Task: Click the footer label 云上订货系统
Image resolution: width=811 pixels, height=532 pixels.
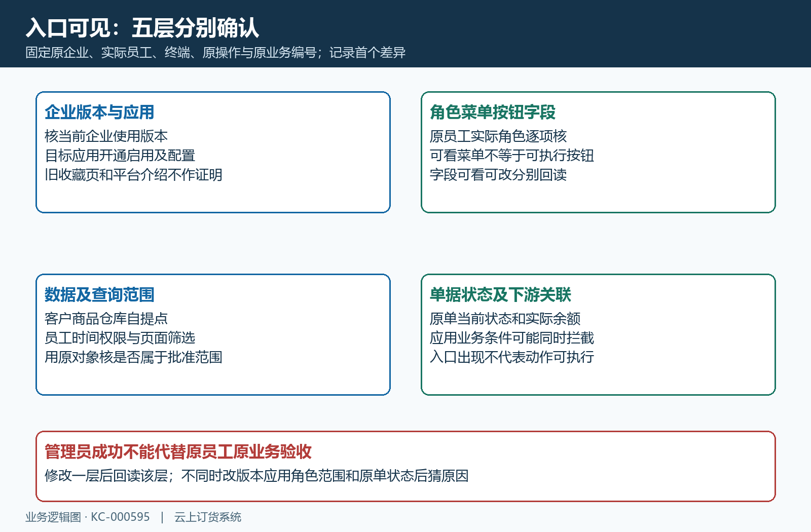Action: (x=208, y=517)
